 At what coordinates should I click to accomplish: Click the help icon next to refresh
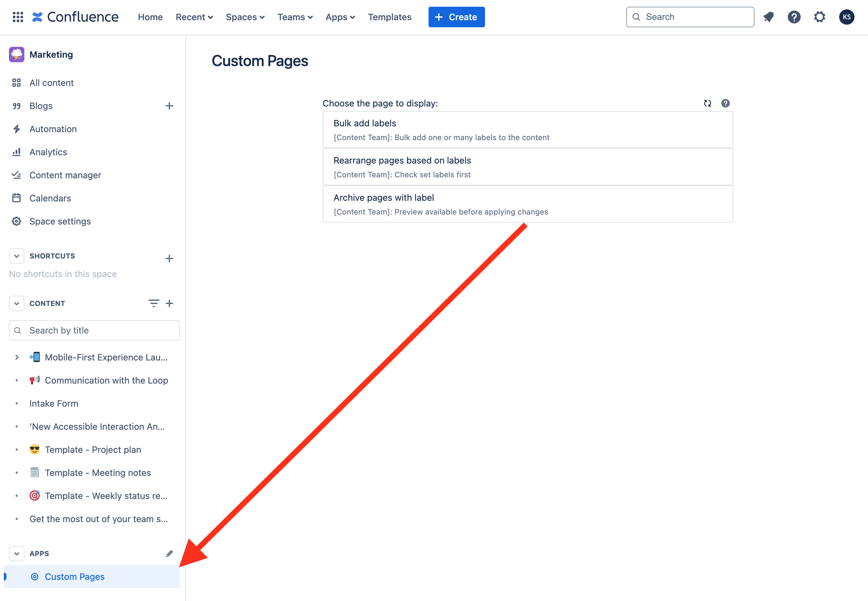tap(725, 103)
